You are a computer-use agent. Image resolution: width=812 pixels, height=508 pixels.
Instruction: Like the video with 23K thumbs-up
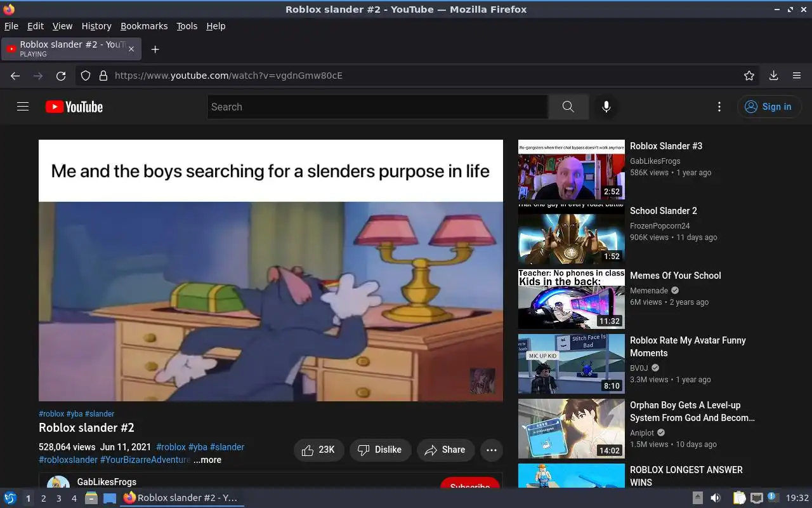(x=318, y=450)
